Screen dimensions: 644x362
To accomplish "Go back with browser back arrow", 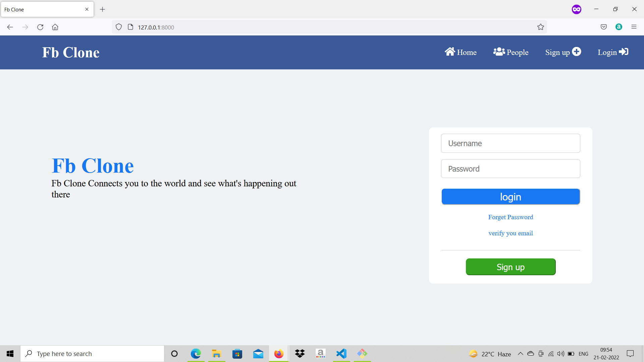I will 10,27.
